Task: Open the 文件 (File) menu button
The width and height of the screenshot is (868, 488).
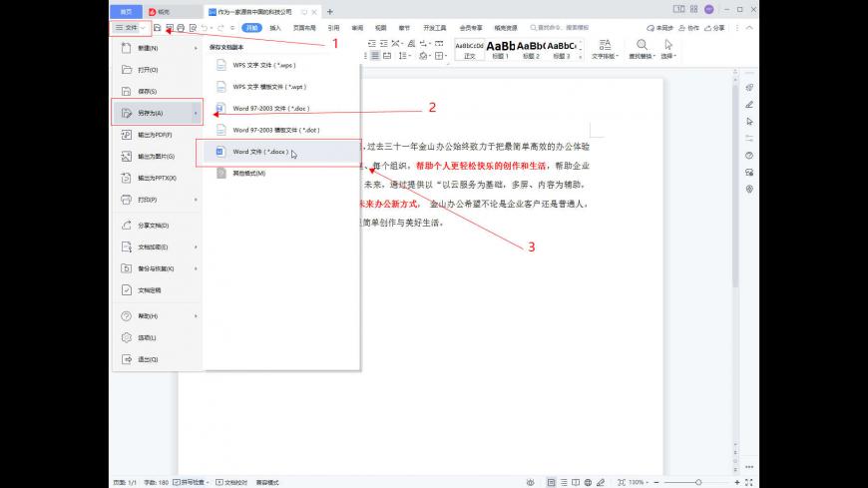Action: (x=130, y=28)
